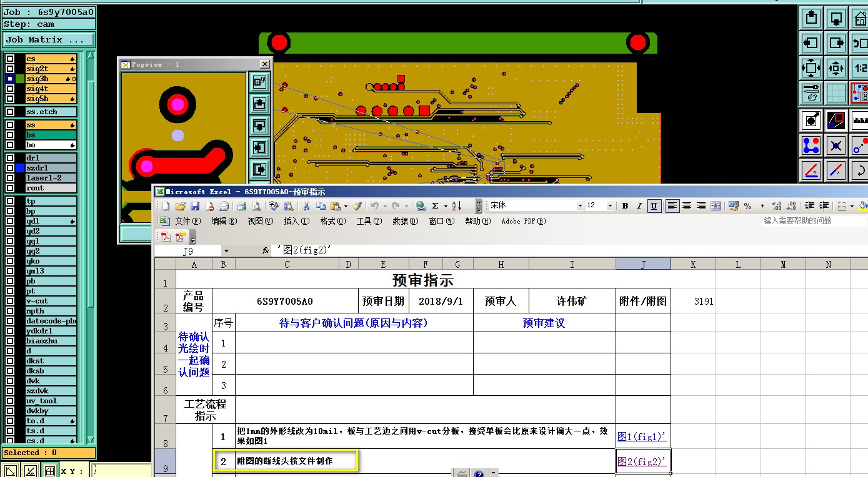This screenshot has height=477, width=868.
Task: Toggle Underline formatting in Excel
Action: click(x=654, y=206)
